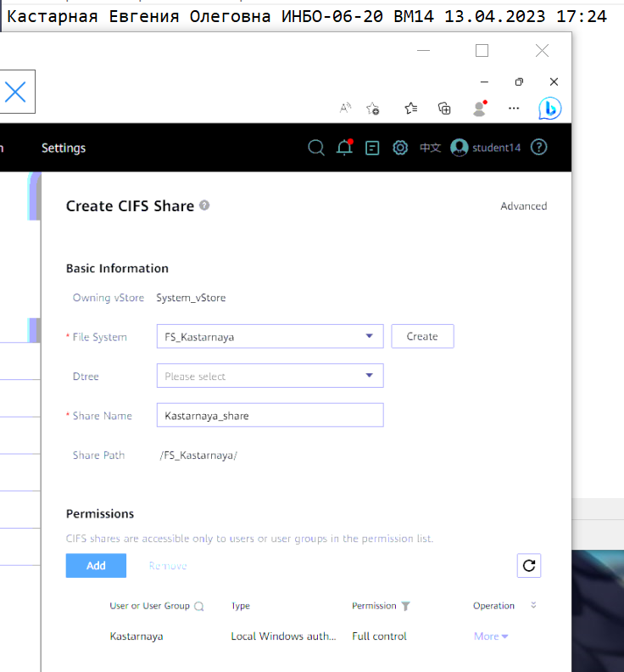Image resolution: width=624 pixels, height=672 pixels.
Task: Click the blue X close icon at left
Action: pyautogui.click(x=16, y=92)
